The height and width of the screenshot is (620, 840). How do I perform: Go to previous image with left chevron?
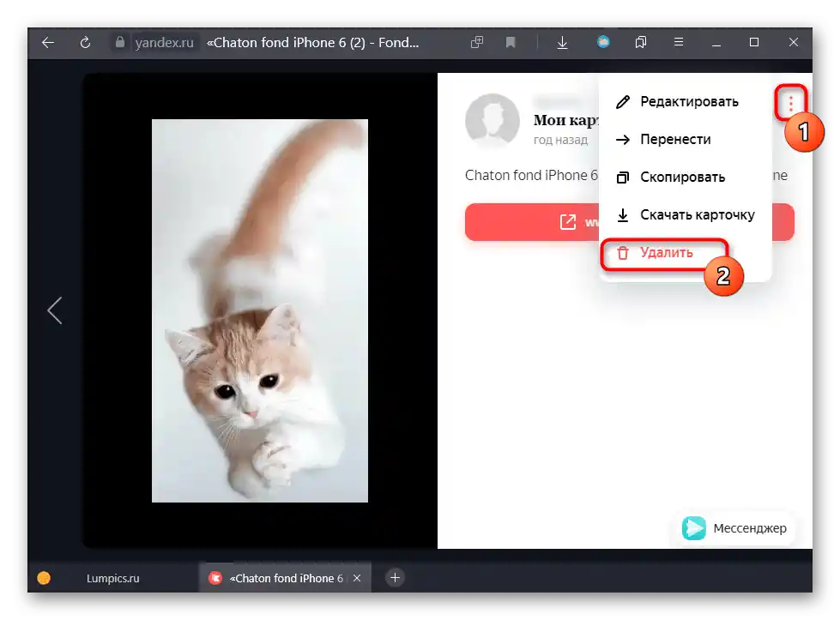point(55,310)
